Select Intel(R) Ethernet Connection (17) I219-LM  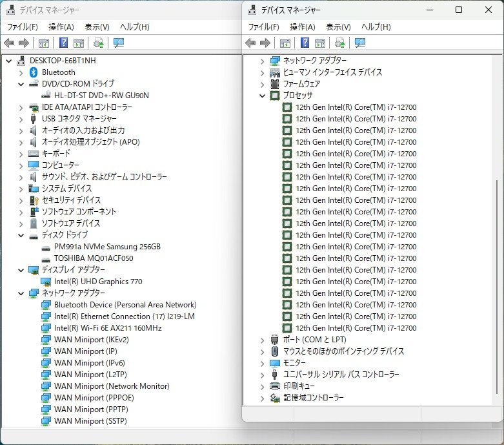[x=125, y=316]
